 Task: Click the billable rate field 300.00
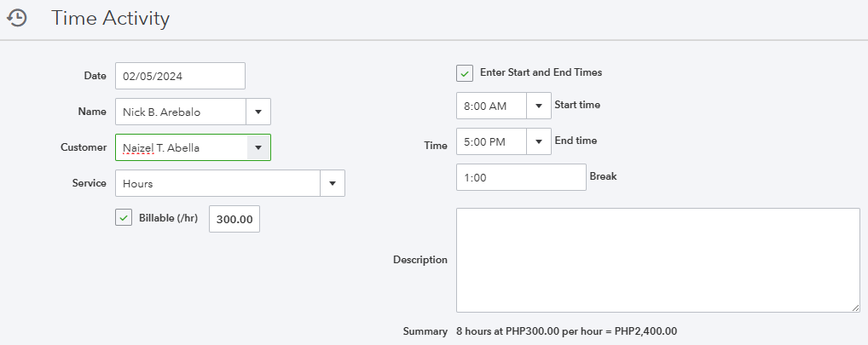[234, 219]
